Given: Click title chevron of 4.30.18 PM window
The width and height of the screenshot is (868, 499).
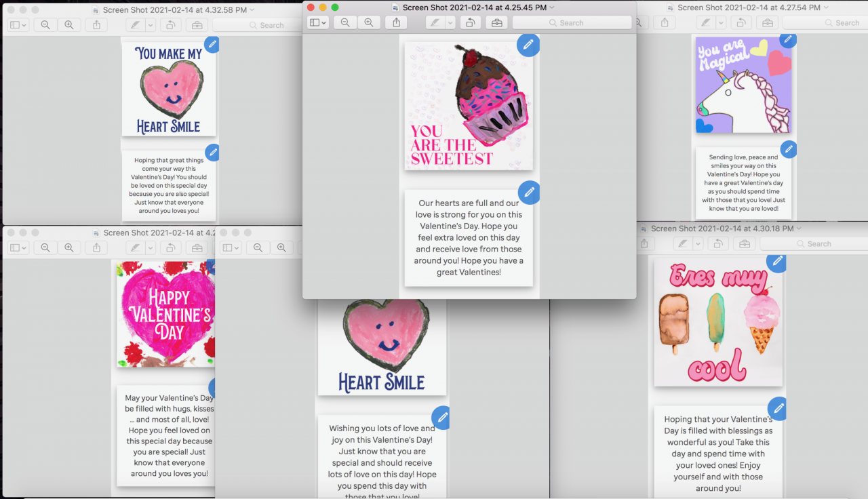Looking at the screenshot, I should pos(799,228).
